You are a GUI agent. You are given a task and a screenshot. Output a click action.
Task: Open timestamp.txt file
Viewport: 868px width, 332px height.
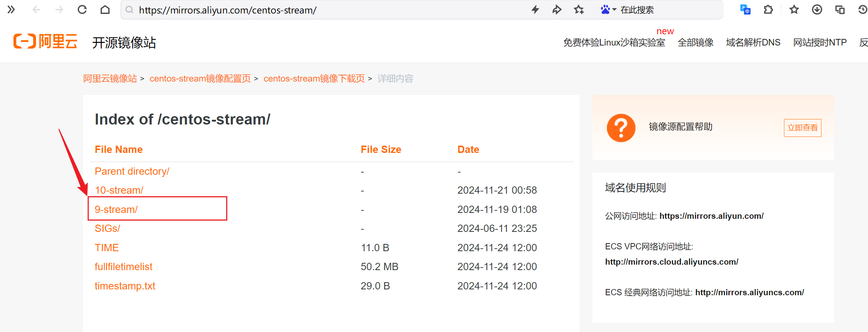pyautogui.click(x=125, y=286)
